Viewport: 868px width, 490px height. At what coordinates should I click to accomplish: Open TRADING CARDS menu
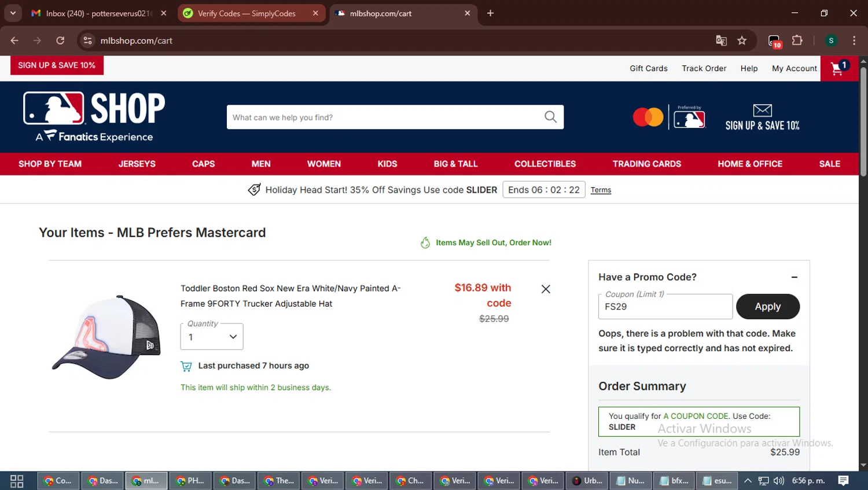coord(646,164)
